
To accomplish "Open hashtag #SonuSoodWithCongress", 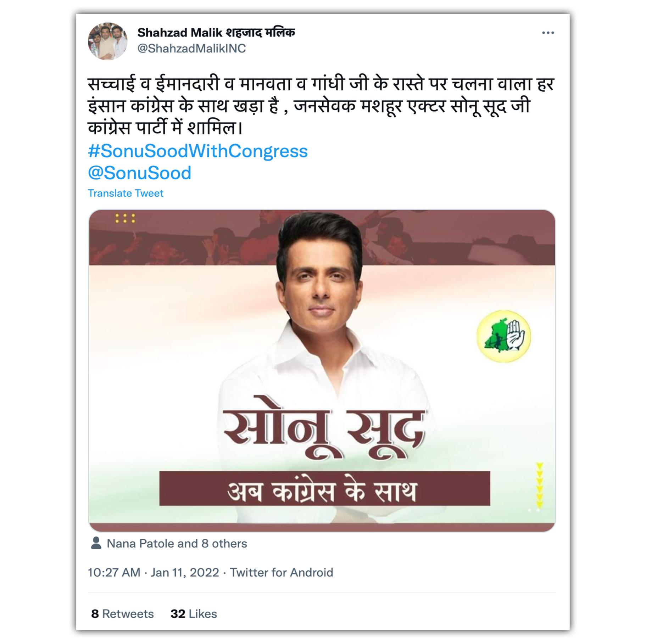I will 197,151.
